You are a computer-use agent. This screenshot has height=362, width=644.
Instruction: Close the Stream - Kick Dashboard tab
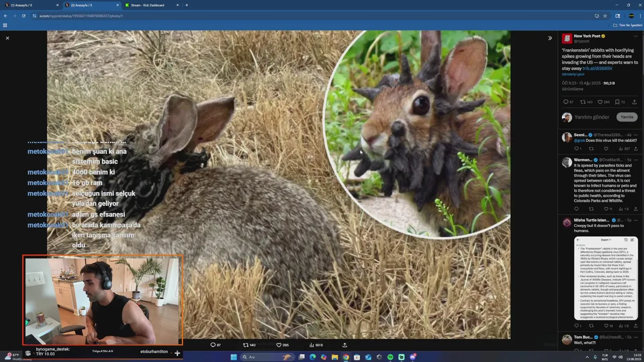point(178,5)
